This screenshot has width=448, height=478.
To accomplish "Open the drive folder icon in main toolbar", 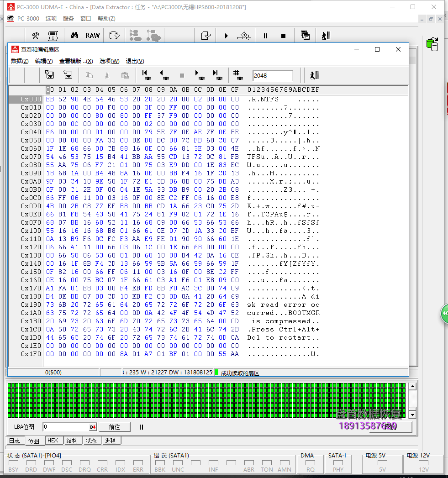I will coord(114,36).
